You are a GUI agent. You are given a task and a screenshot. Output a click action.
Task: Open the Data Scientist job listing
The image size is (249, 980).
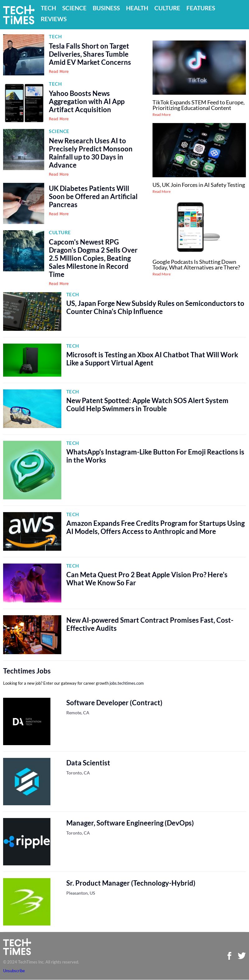(x=88, y=763)
